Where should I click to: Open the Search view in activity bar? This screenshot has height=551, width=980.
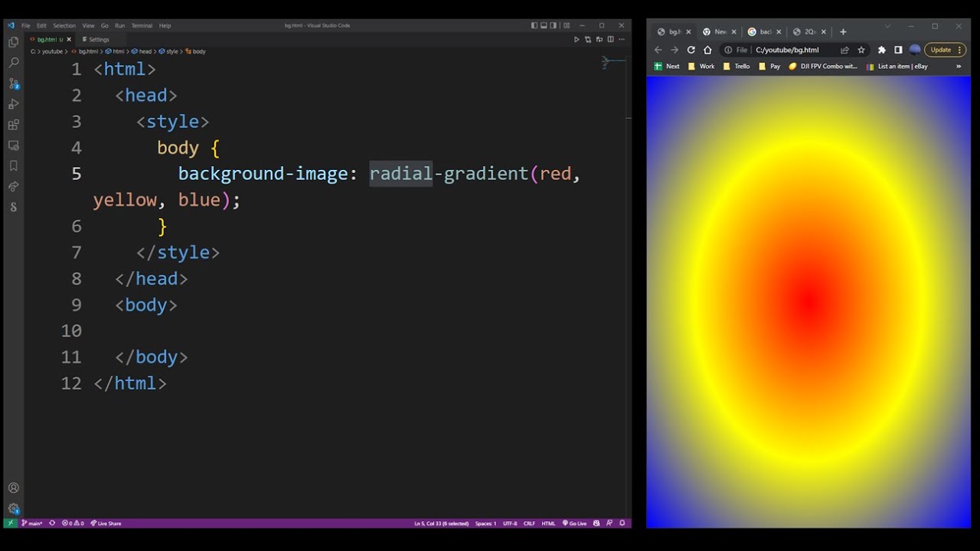pyautogui.click(x=13, y=63)
